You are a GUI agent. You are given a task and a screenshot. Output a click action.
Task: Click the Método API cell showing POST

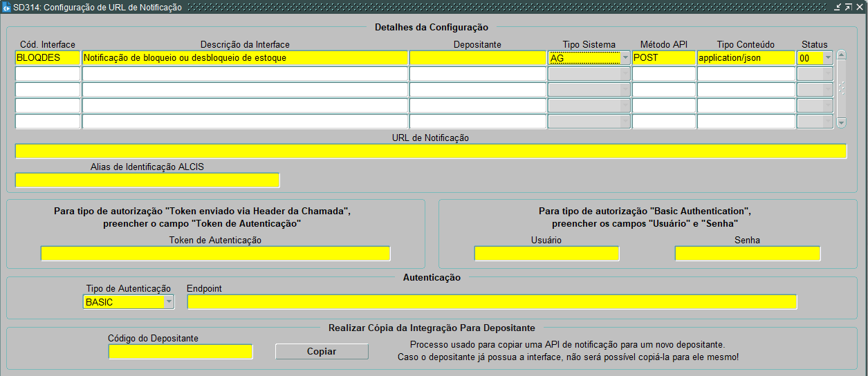point(663,58)
